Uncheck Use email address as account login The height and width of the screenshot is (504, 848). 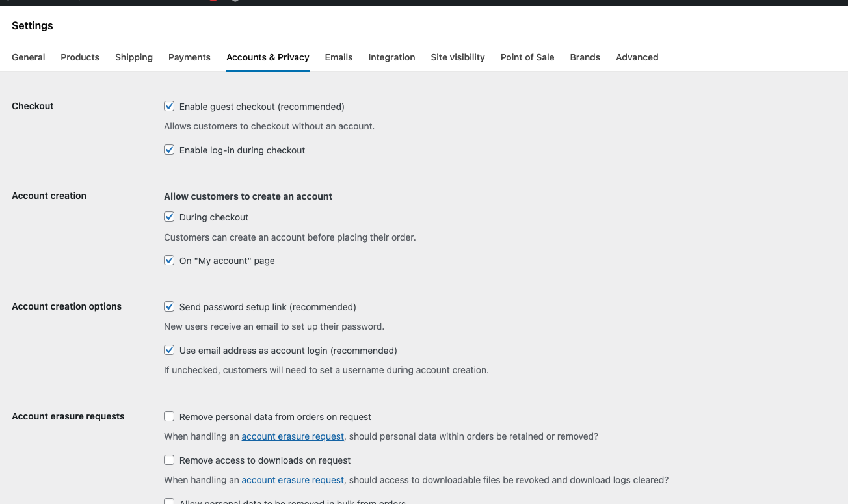click(169, 350)
